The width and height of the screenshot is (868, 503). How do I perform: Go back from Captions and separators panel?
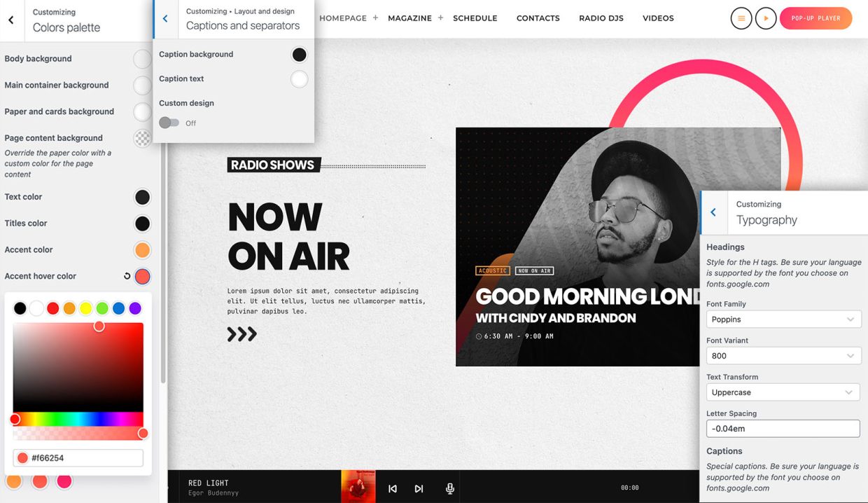click(165, 19)
